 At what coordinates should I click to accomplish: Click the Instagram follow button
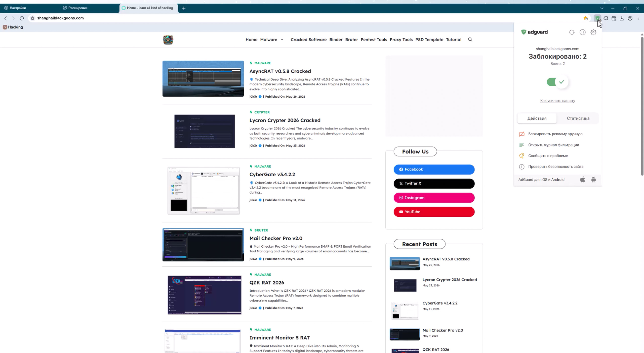point(434,198)
